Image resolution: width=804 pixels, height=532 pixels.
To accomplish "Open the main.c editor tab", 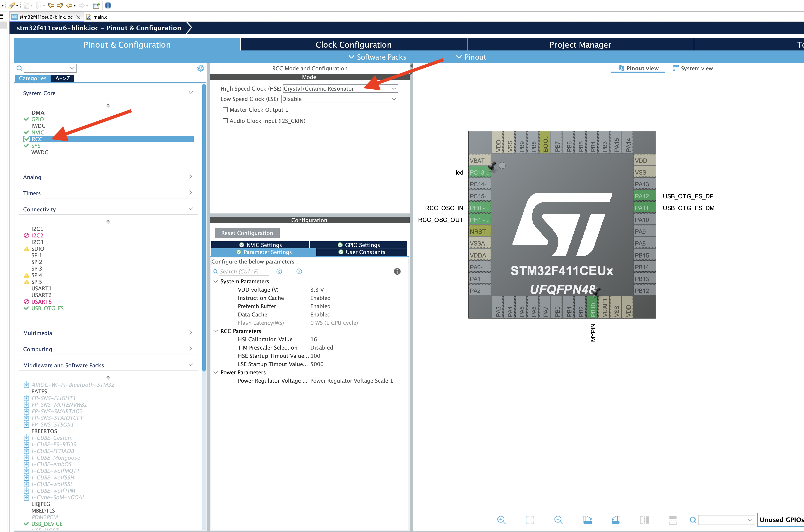I will click(x=97, y=17).
